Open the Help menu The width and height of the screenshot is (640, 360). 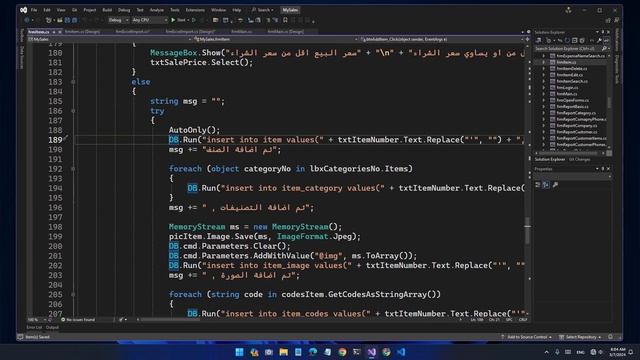coord(236,10)
